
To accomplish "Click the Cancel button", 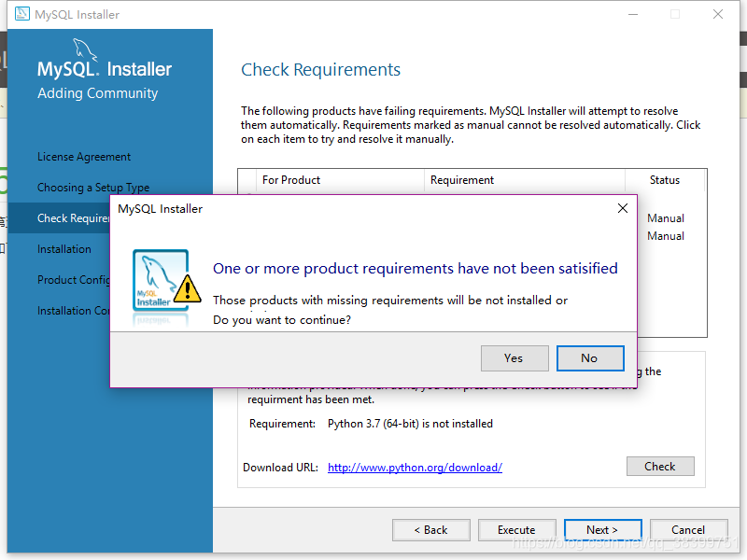I will pos(688,530).
